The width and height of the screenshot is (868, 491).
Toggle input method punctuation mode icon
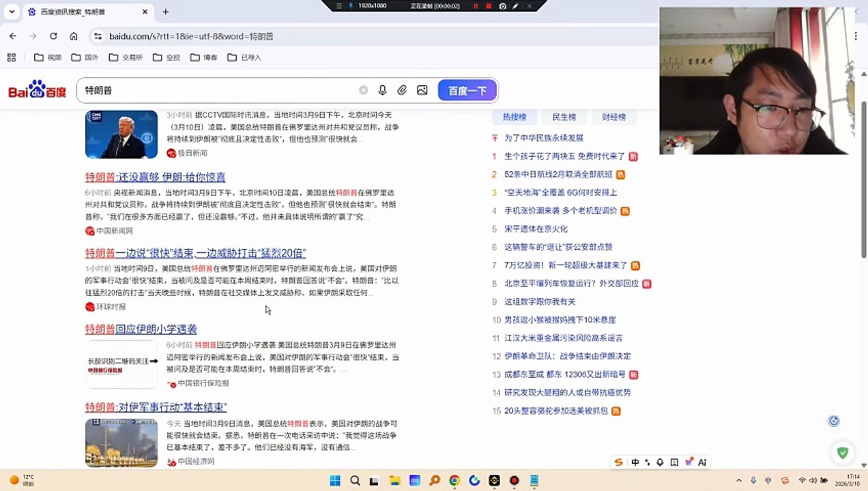point(648,462)
